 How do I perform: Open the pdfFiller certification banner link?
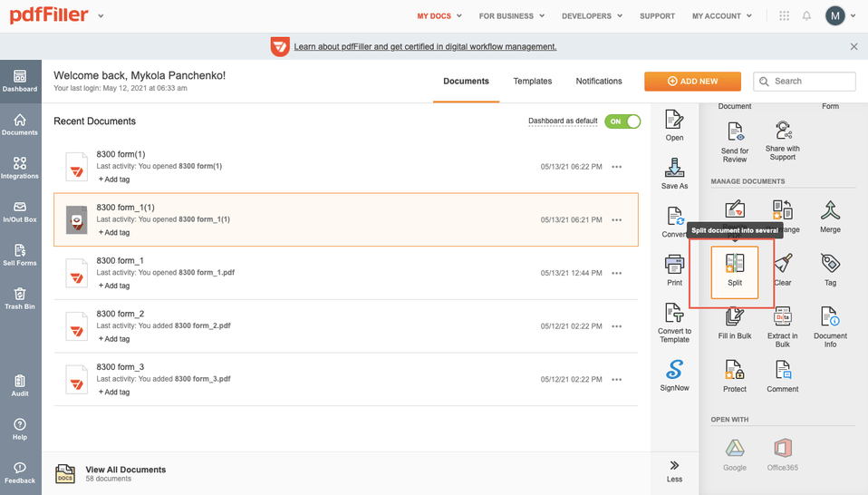pyautogui.click(x=425, y=46)
